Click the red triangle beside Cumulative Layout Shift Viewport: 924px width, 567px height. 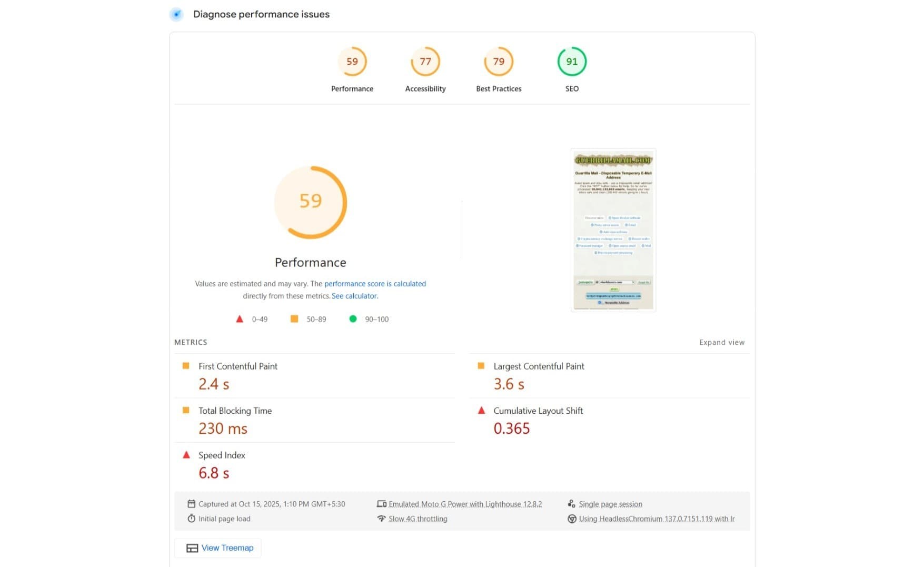pyautogui.click(x=481, y=410)
